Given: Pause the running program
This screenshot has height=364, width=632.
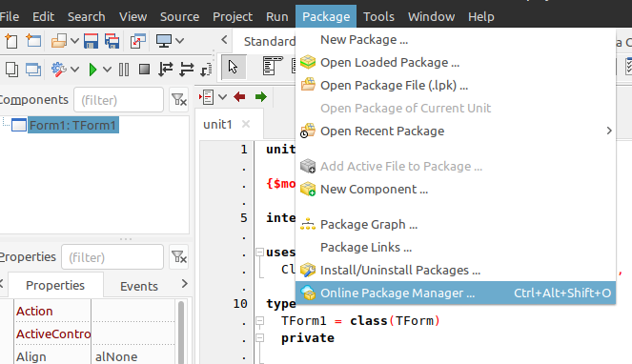Looking at the screenshot, I should [x=124, y=70].
